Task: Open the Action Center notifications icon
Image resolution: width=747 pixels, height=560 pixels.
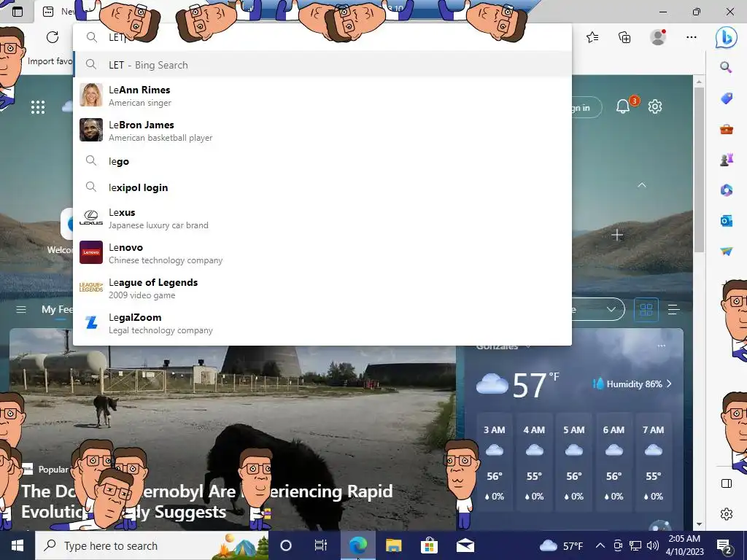Action: pos(724,545)
